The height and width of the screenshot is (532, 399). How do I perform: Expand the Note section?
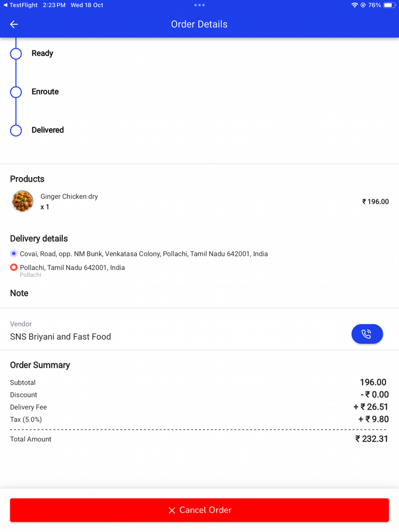(19, 293)
